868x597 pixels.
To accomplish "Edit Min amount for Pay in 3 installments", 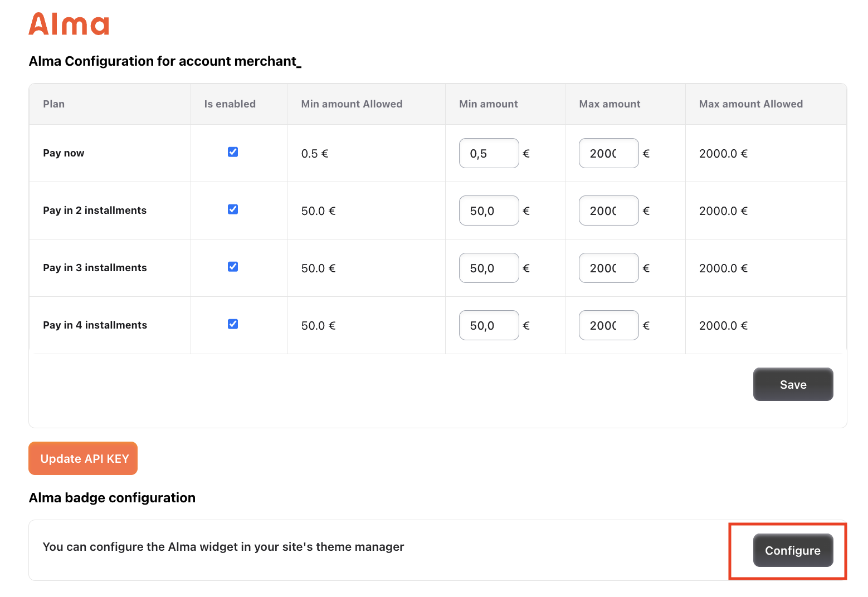I will pyautogui.click(x=489, y=268).
